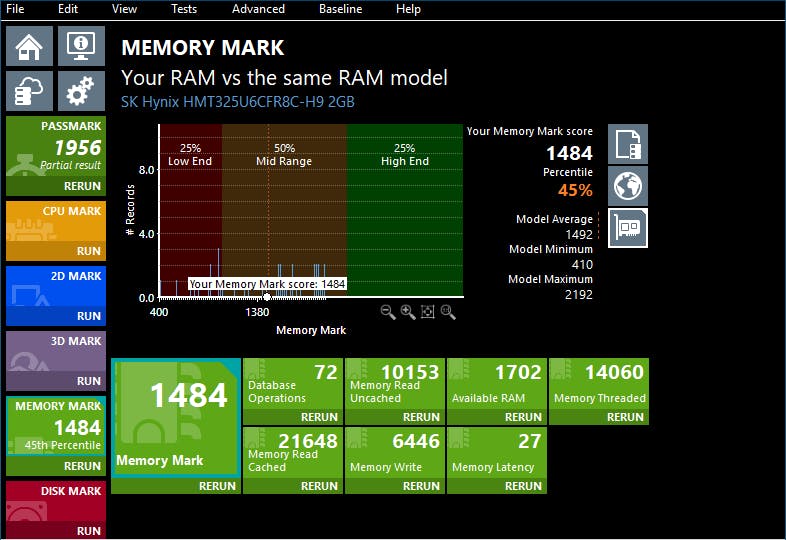The image size is (786, 540).
Task: Click the orange 45% percentile value
Action: (575, 190)
